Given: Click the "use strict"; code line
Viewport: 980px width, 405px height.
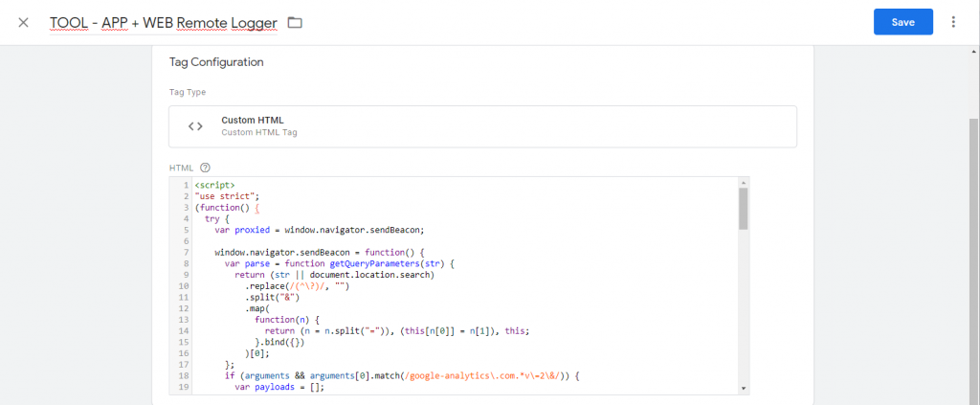Looking at the screenshot, I should coord(227,196).
